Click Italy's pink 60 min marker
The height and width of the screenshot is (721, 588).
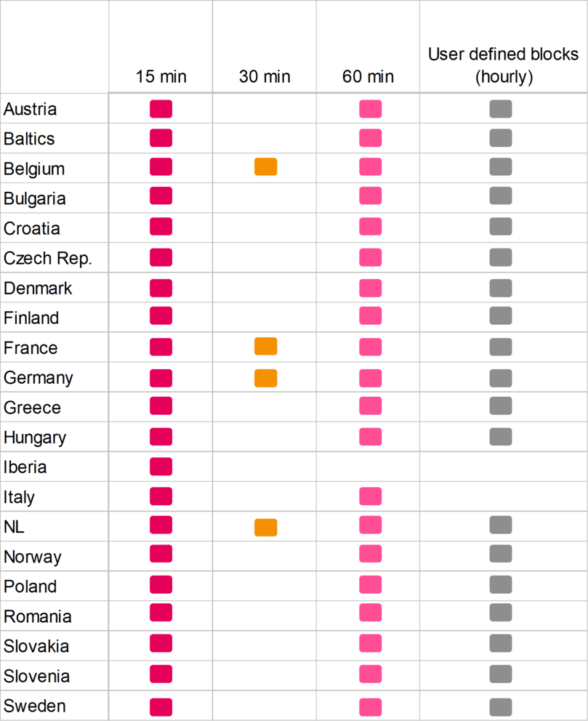370,496
